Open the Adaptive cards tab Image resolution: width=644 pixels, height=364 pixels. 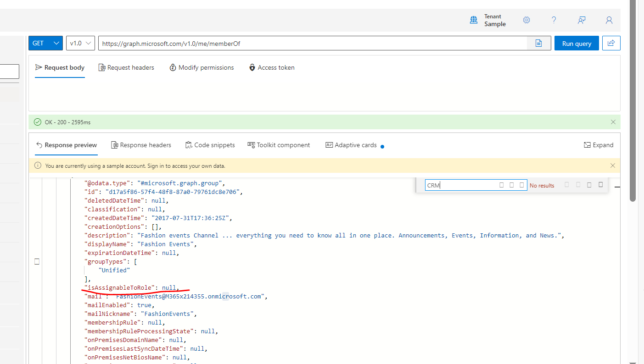(351, 145)
